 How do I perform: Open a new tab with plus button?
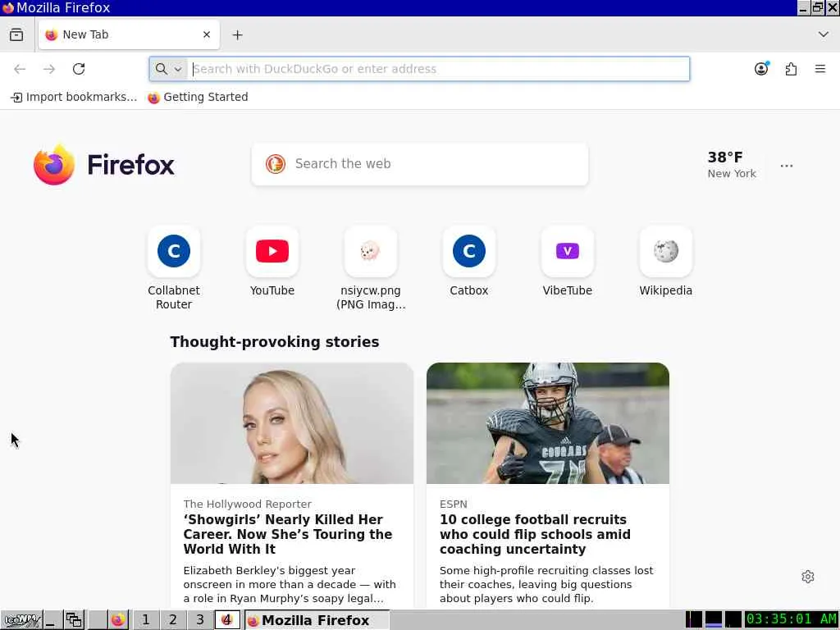pos(237,34)
